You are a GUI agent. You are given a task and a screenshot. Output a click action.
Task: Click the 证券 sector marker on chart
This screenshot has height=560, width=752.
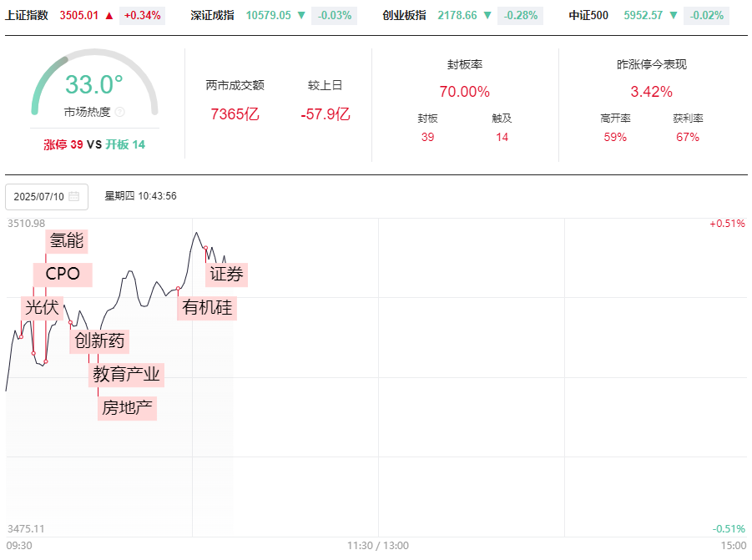(227, 274)
